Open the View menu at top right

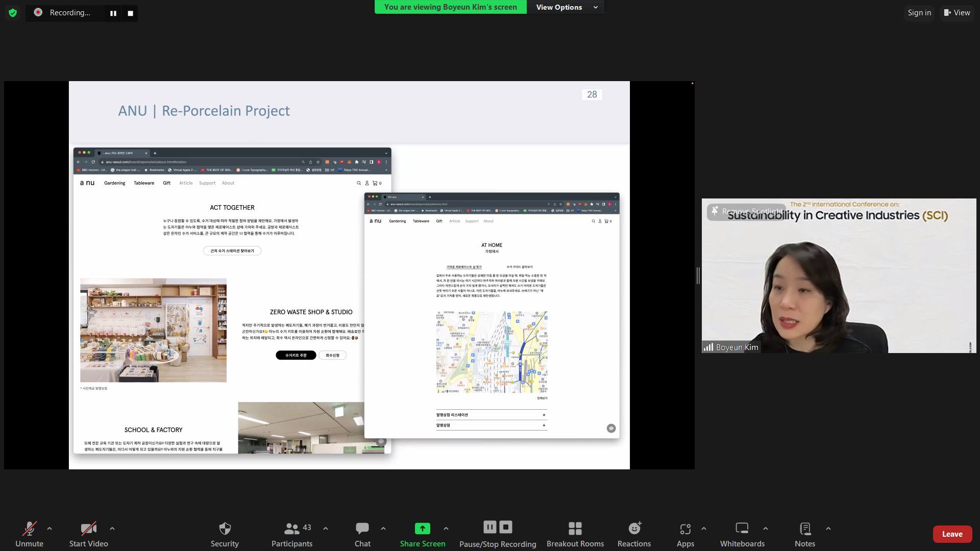click(x=957, y=13)
